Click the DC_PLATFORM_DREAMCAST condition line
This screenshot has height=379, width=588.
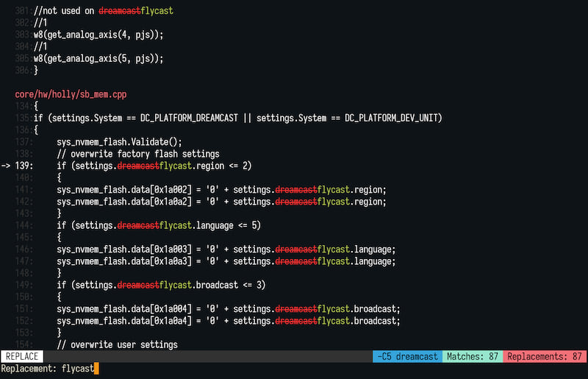tap(237, 118)
